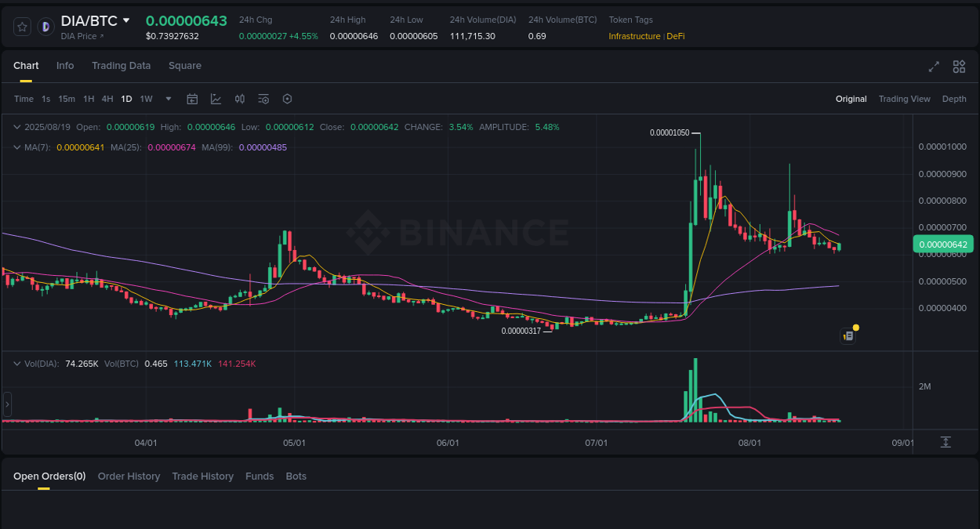Open the Trading Data tab
Viewport: 980px width, 529px height.
click(121, 66)
